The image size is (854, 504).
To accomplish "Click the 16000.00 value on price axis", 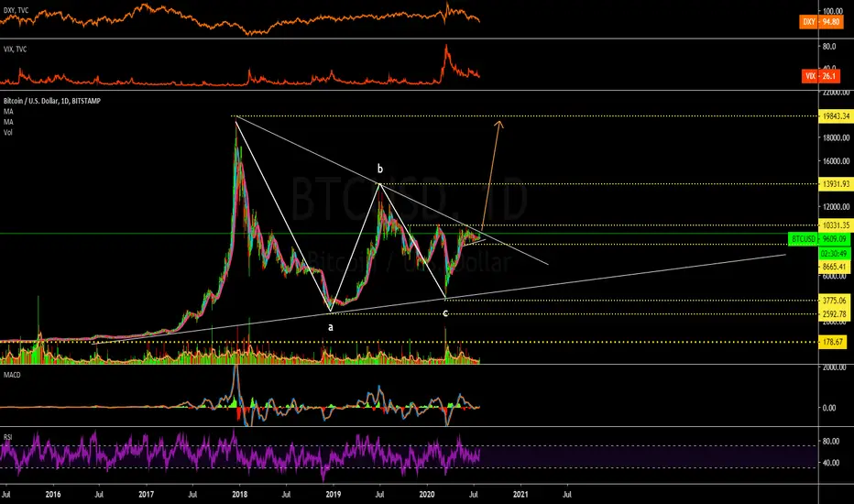I will point(836,161).
